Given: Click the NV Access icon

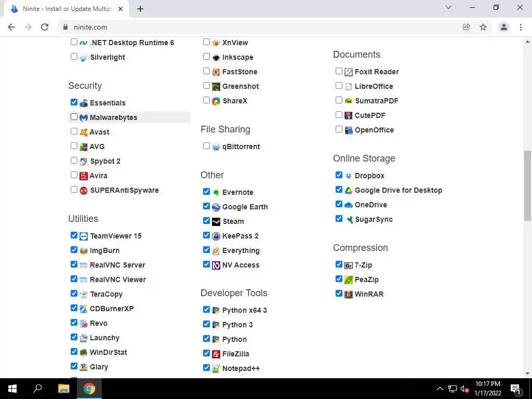Looking at the screenshot, I should [x=216, y=265].
